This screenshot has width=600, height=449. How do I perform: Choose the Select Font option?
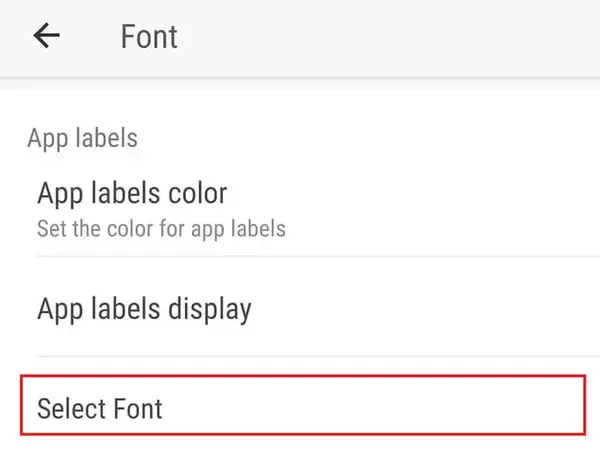(x=100, y=408)
